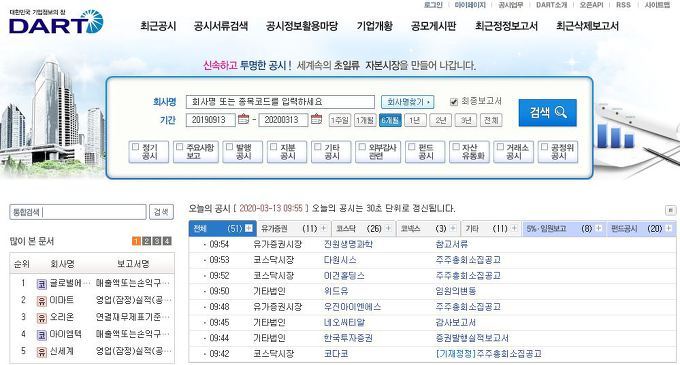Check the 펀드공시 checkbox
The width and height of the screenshot is (680, 365).
[x=412, y=147]
